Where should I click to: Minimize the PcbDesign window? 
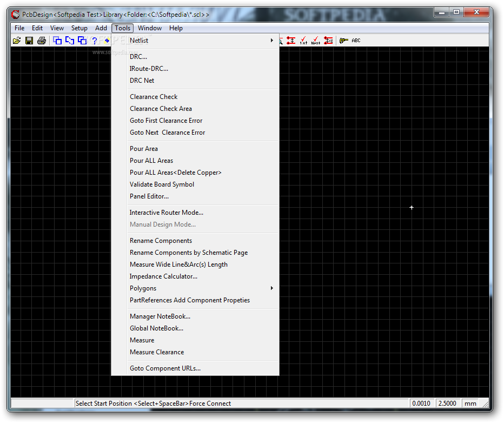[442, 12]
